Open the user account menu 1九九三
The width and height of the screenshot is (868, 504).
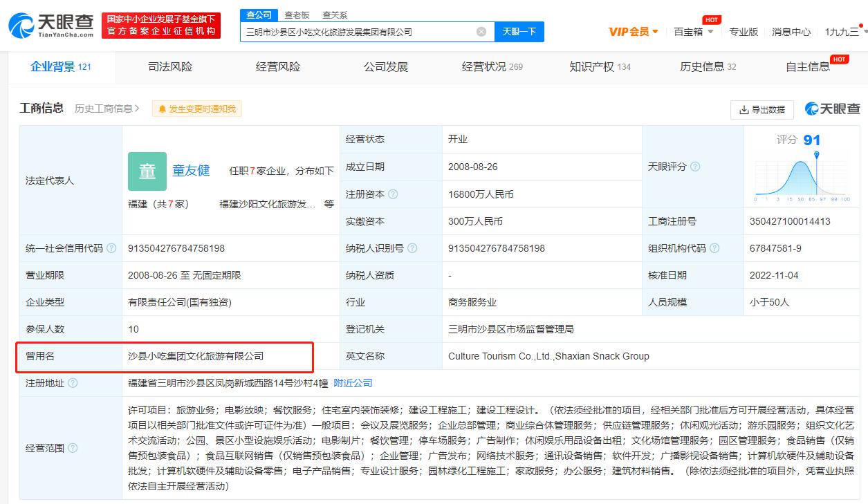click(x=845, y=32)
